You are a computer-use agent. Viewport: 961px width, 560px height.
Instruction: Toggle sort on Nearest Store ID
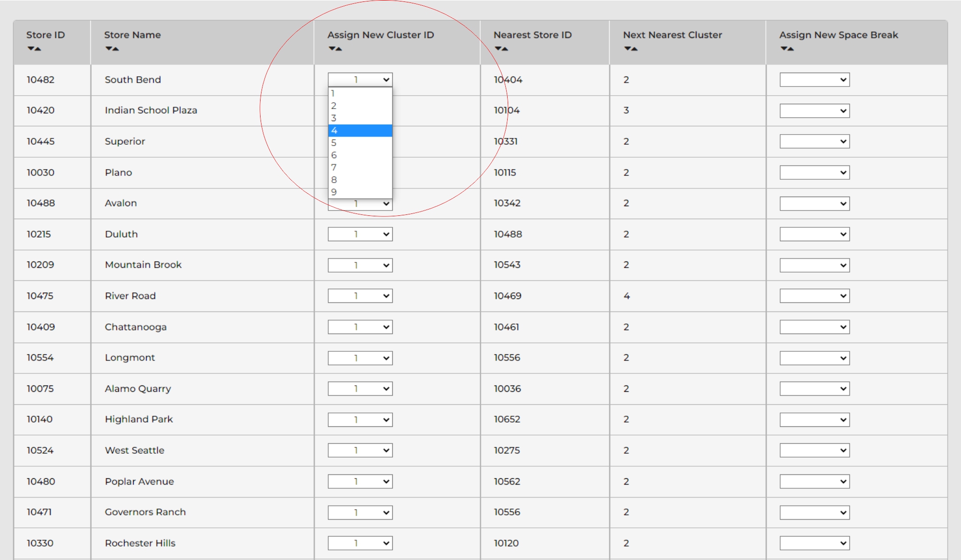click(501, 49)
